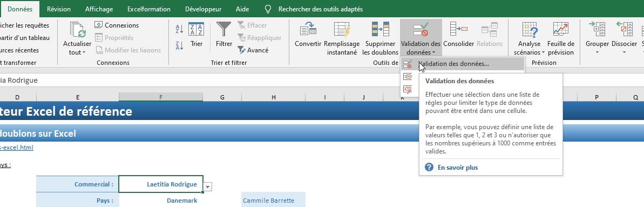Open the Commercial cell list dropdown arrow

(x=207, y=187)
